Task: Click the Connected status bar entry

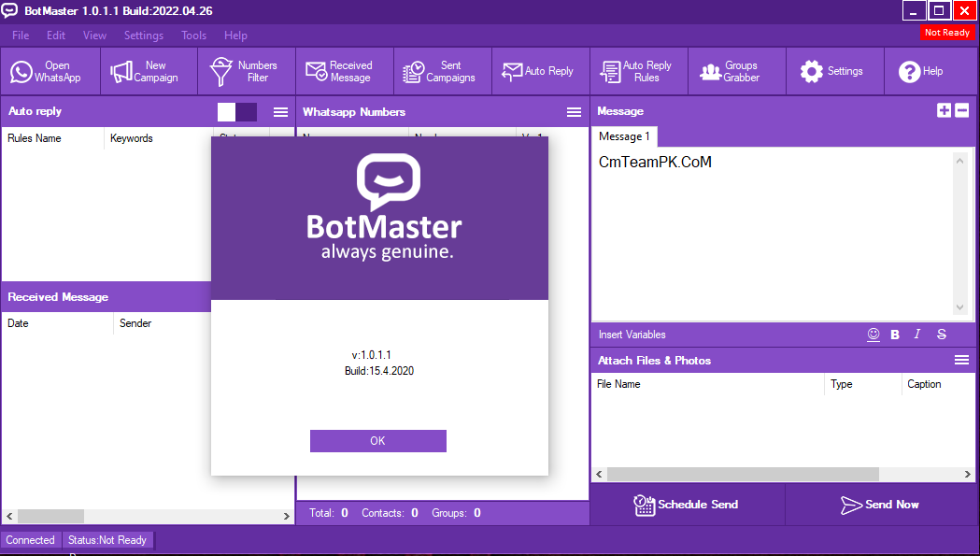Action: pos(31,540)
